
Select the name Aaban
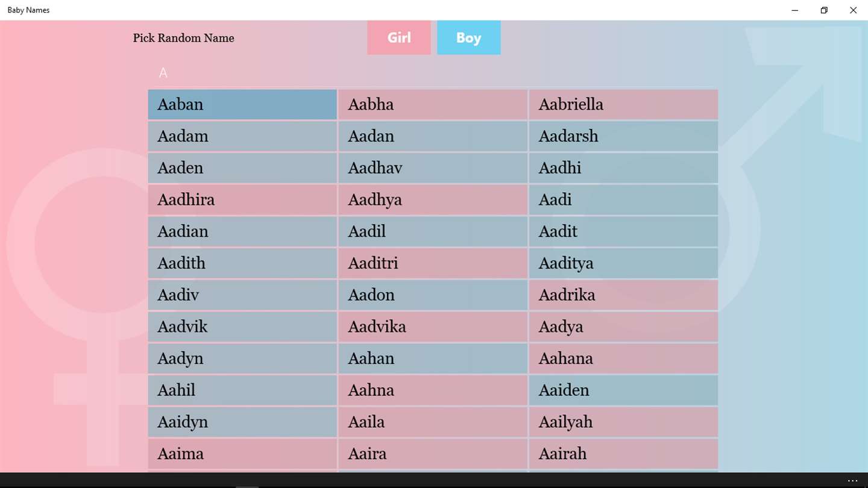coord(242,104)
